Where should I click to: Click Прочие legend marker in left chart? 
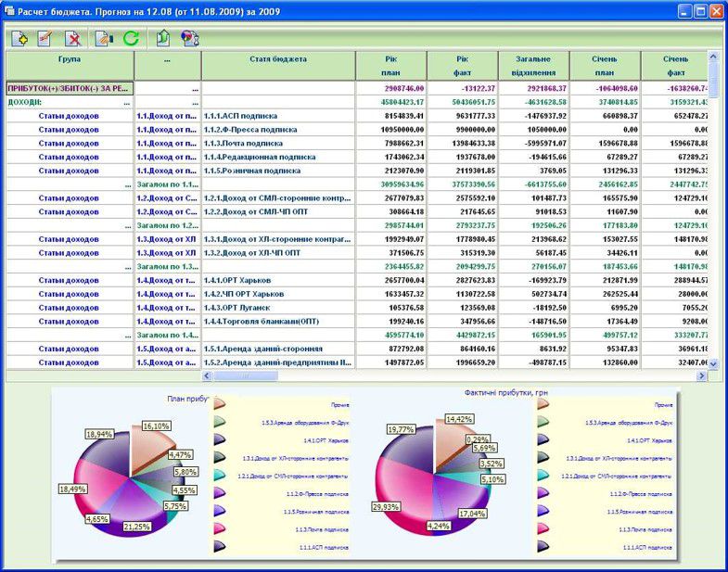[x=219, y=404]
